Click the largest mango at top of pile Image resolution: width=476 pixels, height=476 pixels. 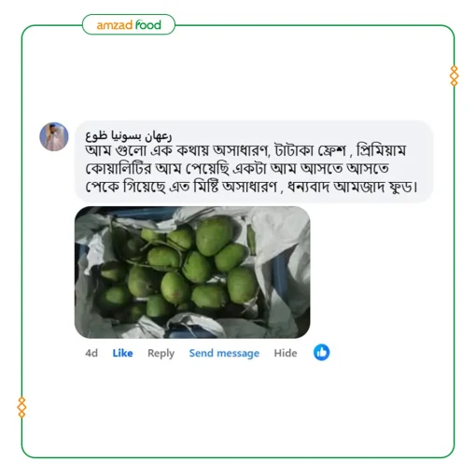pos(214,235)
